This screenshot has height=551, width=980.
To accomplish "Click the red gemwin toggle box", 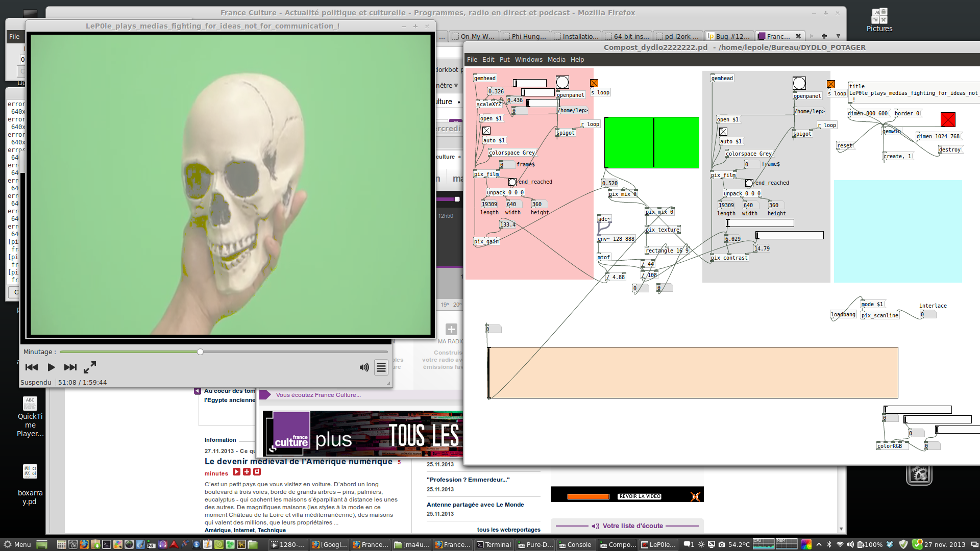I will pos(948,119).
